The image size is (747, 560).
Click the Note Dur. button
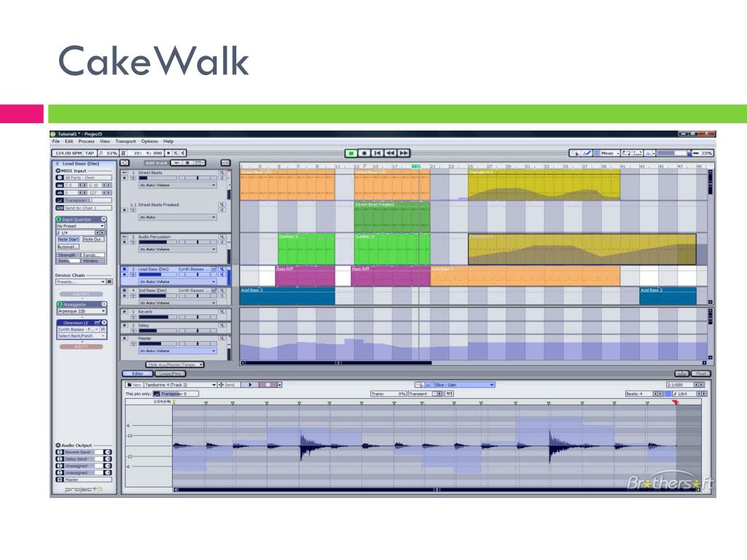click(93, 239)
